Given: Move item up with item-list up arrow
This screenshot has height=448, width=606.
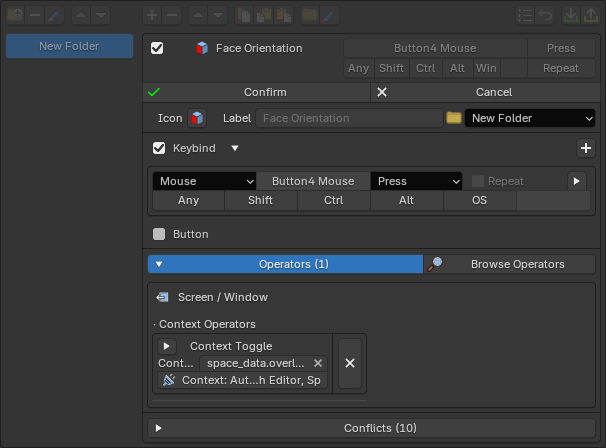Looking at the screenshot, I should [x=198, y=15].
